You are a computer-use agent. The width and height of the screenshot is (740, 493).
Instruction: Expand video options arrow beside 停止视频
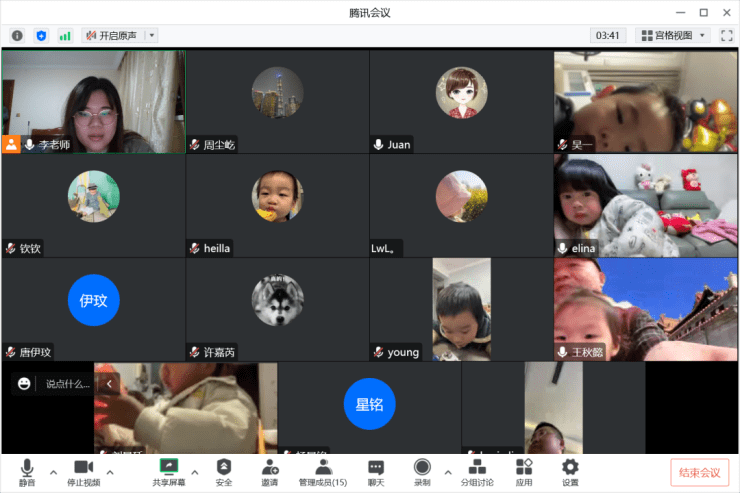(109, 471)
